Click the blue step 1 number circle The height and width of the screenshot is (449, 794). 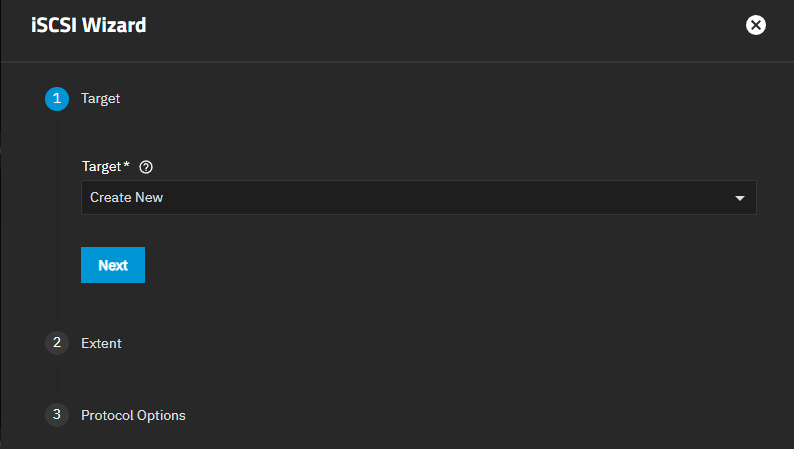(57, 98)
